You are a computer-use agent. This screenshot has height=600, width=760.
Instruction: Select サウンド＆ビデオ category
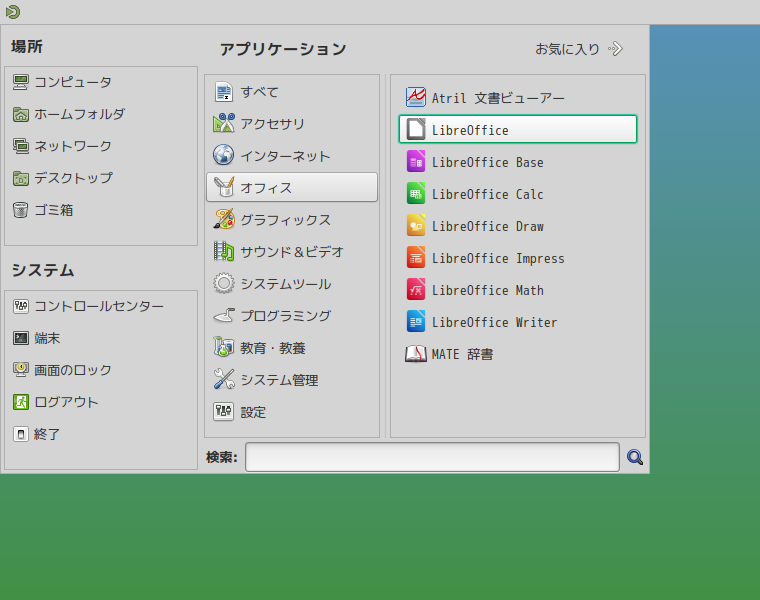point(292,252)
